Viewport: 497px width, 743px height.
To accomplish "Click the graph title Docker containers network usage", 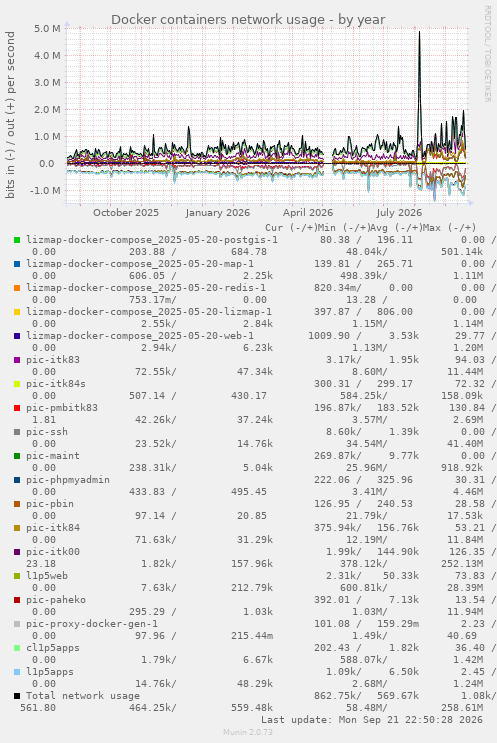I will (248, 20).
